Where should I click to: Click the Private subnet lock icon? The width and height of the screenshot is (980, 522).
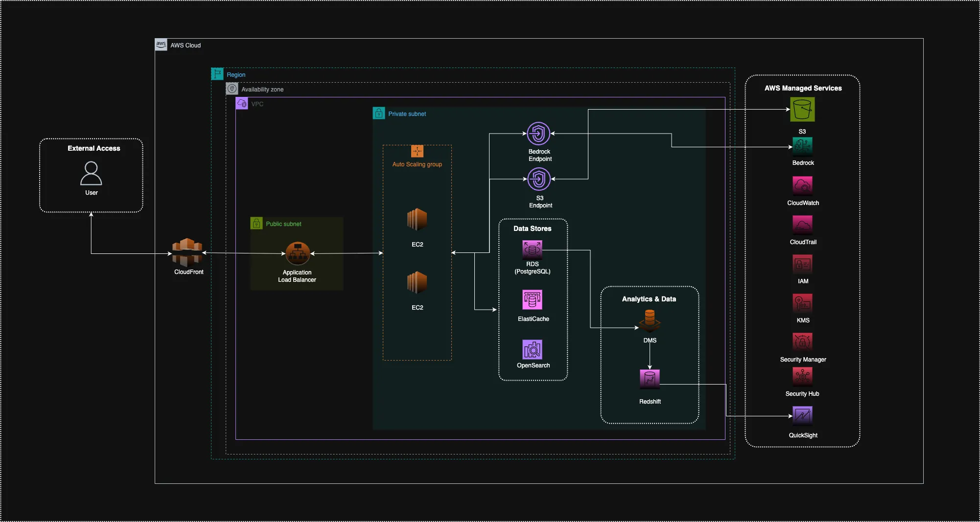pos(379,113)
